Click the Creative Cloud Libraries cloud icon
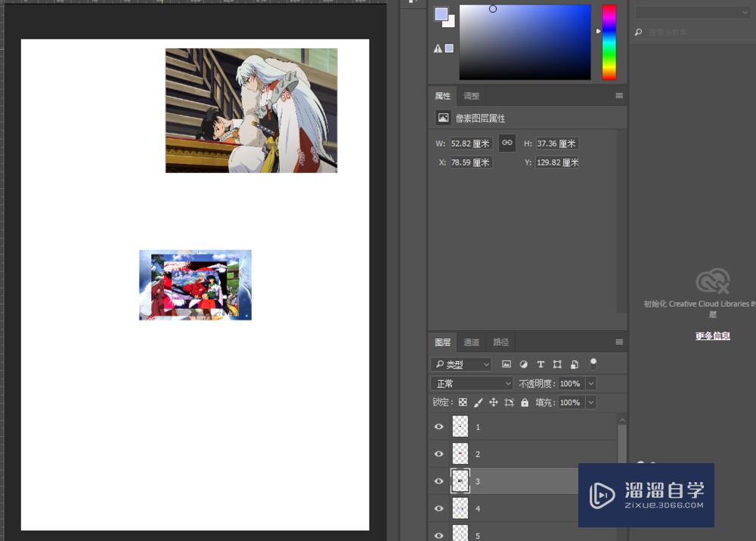756x541 pixels. [713, 281]
